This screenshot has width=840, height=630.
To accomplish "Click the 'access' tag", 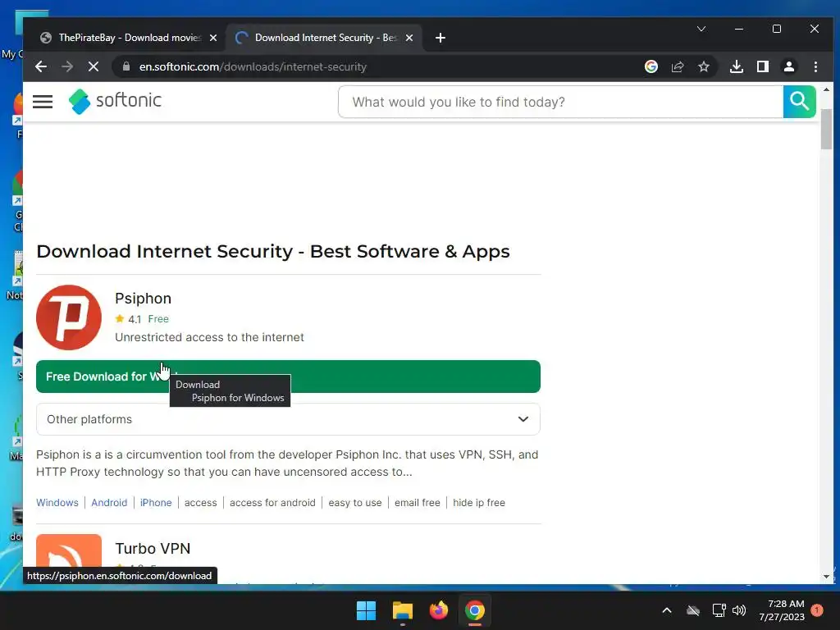I will pyautogui.click(x=201, y=503).
